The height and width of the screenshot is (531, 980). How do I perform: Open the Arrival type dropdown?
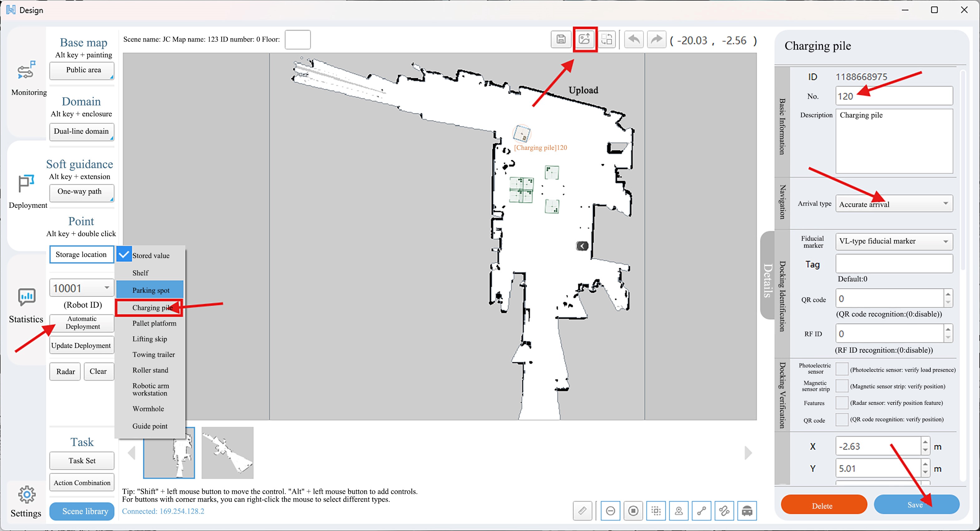[x=945, y=204]
